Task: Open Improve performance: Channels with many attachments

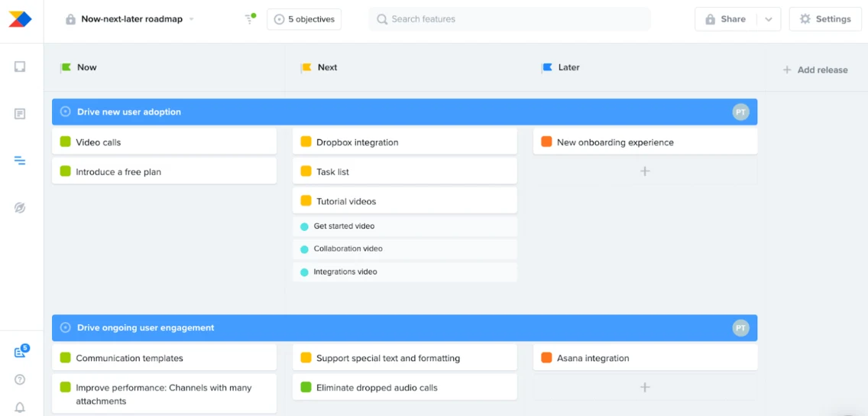Action: click(164, 394)
